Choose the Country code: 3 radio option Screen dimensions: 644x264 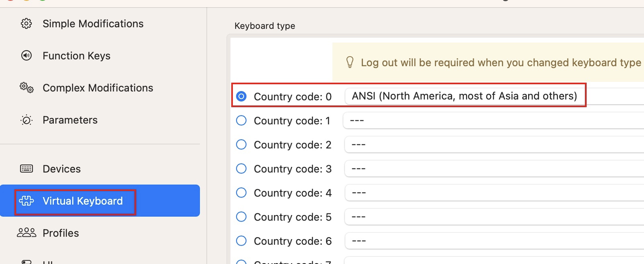(241, 169)
